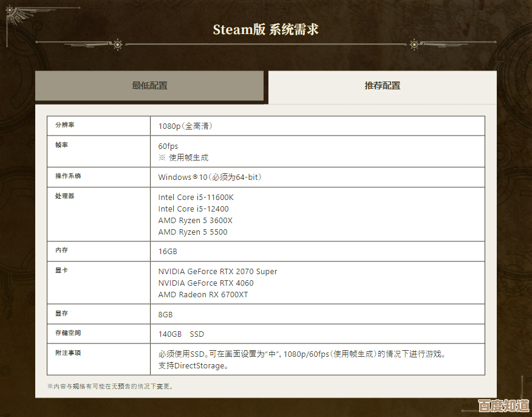The image size is (532, 417).
Task: Switch to the 最低配置 tab
Action: [x=149, y=86]
